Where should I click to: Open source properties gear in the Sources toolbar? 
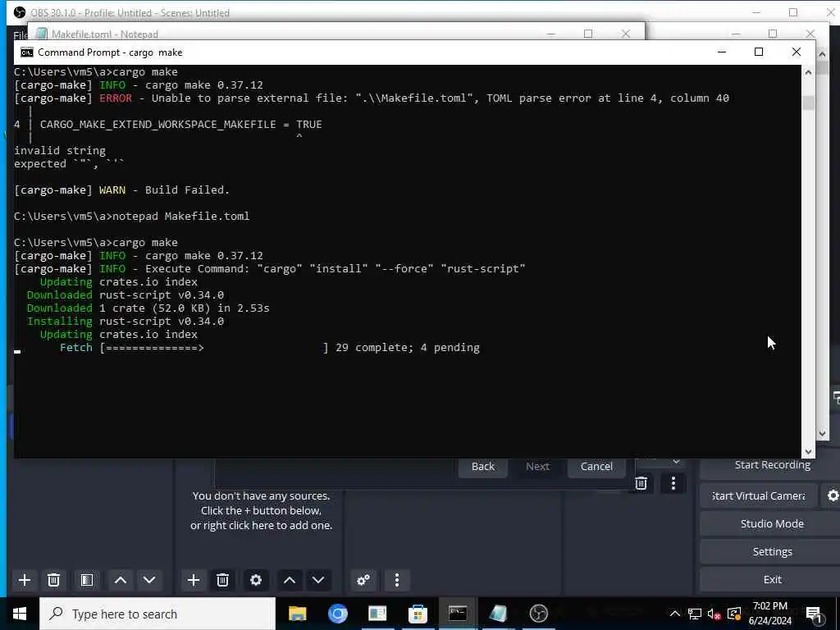[x=256, y=580]
